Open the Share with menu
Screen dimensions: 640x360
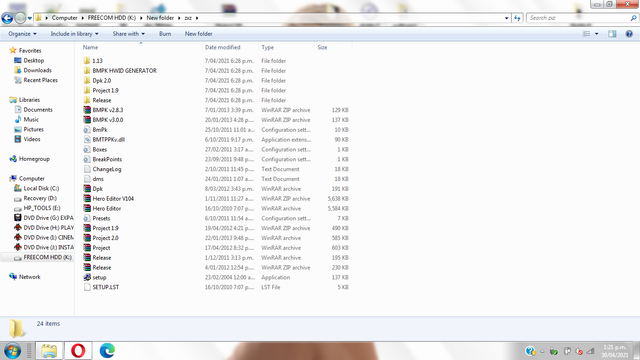pos(129,34)
